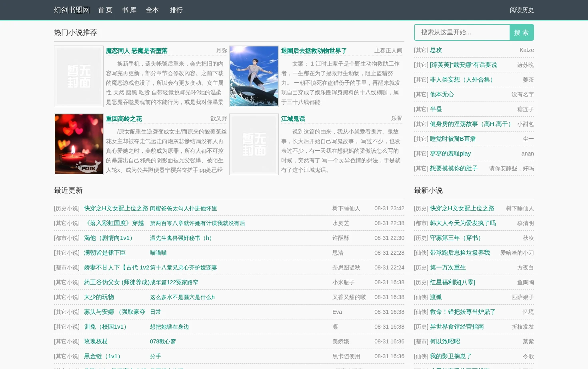
Task: Open sidebar novel 想要摸摸你的肚子
Action: tap(454, 168)
